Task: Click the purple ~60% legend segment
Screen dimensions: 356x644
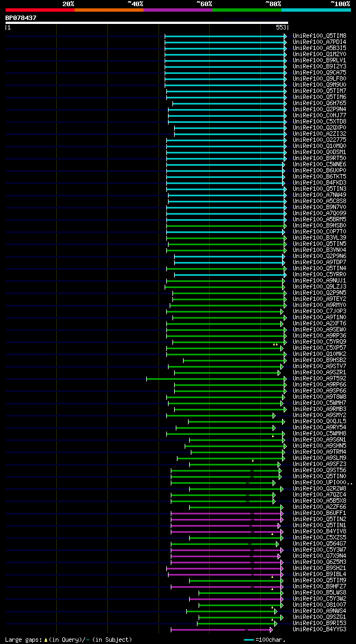Action: click(x=178, y=10)
